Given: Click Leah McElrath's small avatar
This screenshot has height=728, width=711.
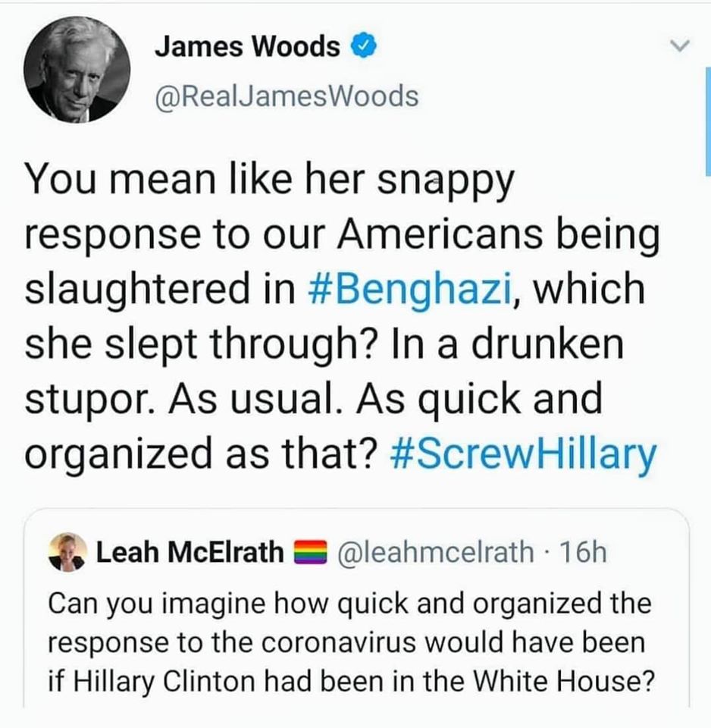Looking at the screenshot, I should click(x=68, y=551).
